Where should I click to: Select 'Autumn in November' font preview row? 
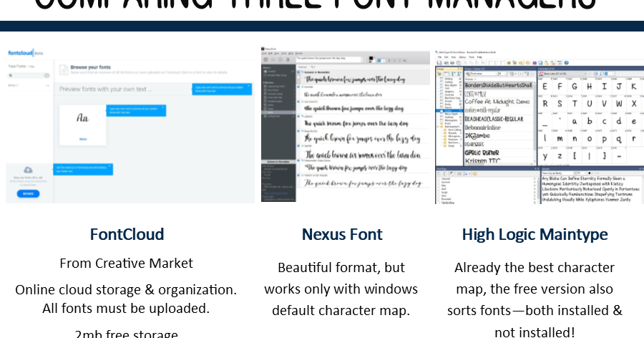coord(363,78)
